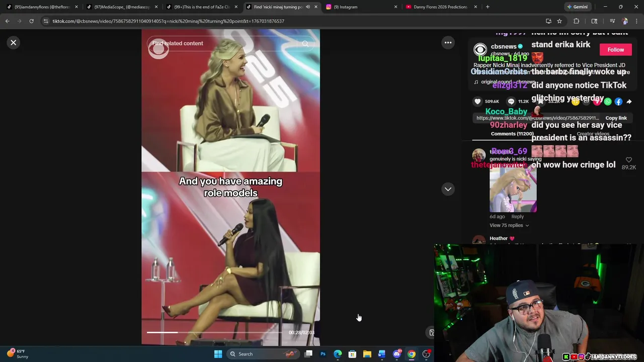Screen dimensions: 644x362
Task: Close the Instagram browser tab
Action: (395, 7)
